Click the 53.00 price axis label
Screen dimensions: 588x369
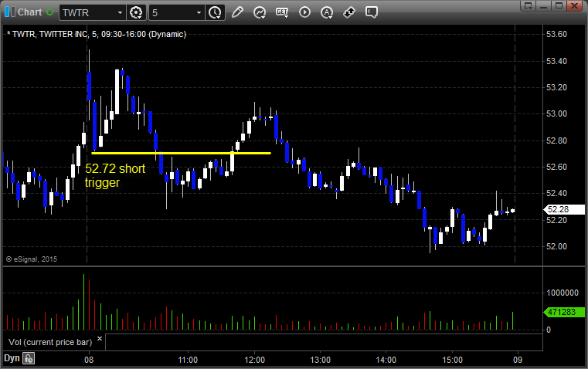click(556, 114)
